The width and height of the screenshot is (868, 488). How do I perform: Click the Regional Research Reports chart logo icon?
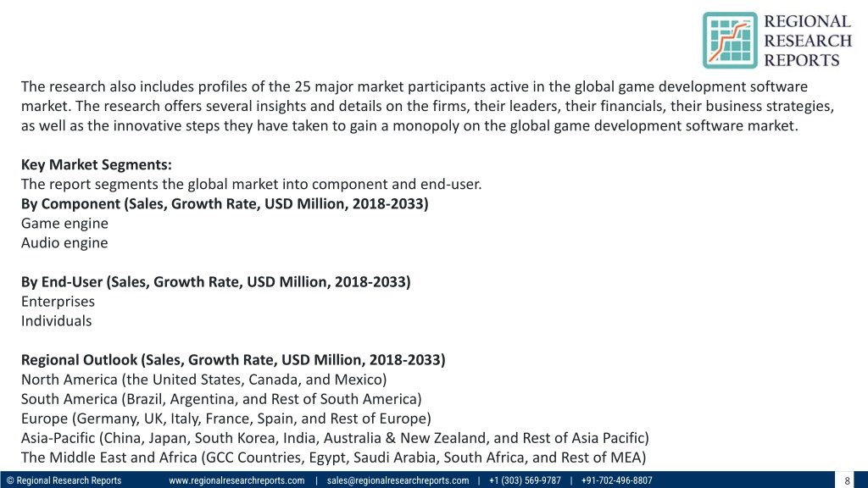730,41
